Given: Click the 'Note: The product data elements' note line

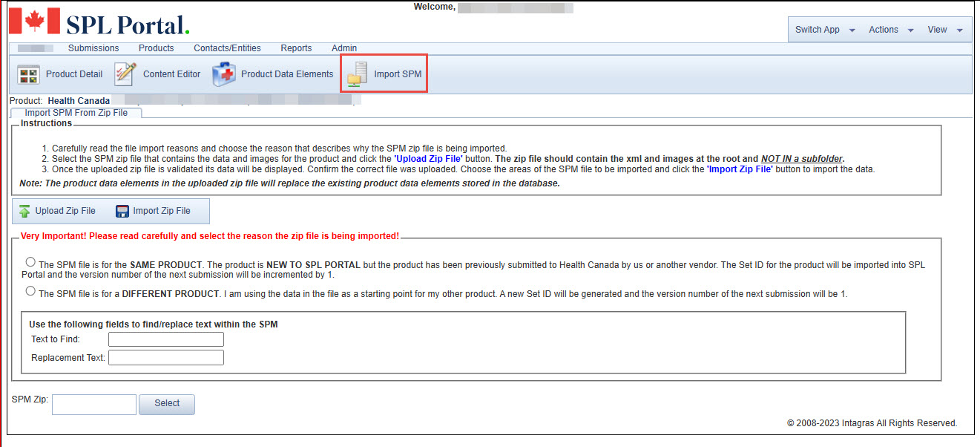Looking at the screenshot, I should [x=289, y=183].
